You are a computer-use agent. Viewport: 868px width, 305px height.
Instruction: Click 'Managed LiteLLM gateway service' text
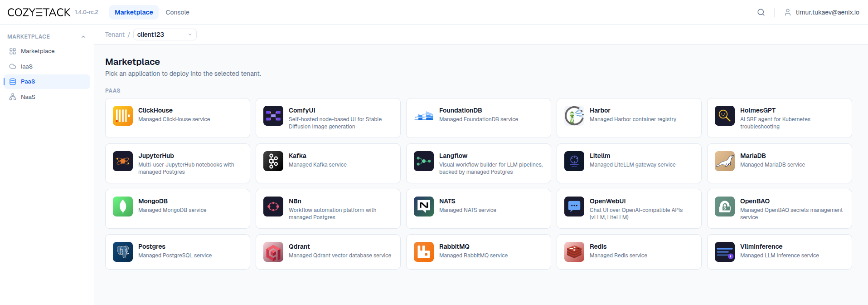pyautogui.click(x=632, y=165)
